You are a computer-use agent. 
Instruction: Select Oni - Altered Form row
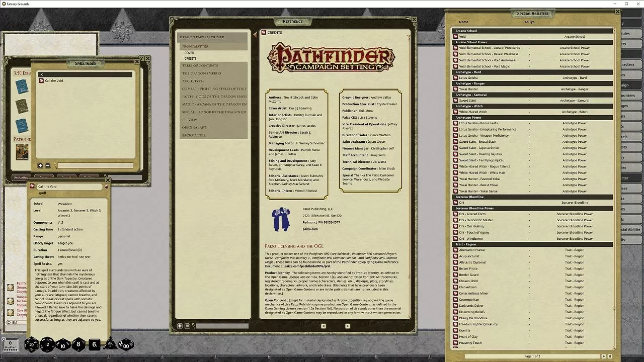(533, 214)
